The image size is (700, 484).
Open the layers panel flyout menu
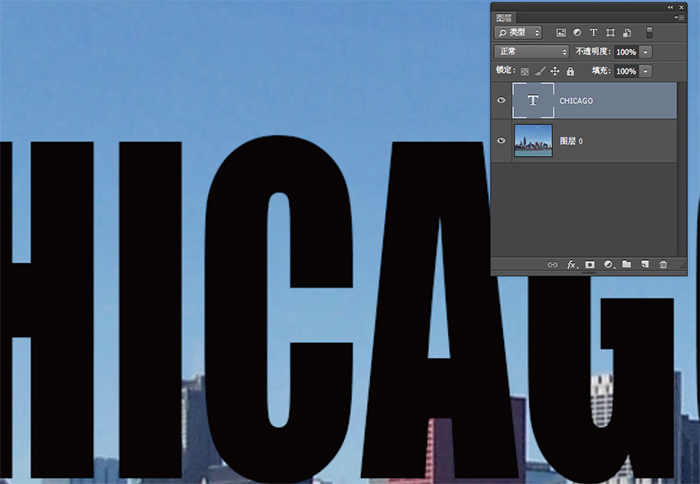[679, 17]
